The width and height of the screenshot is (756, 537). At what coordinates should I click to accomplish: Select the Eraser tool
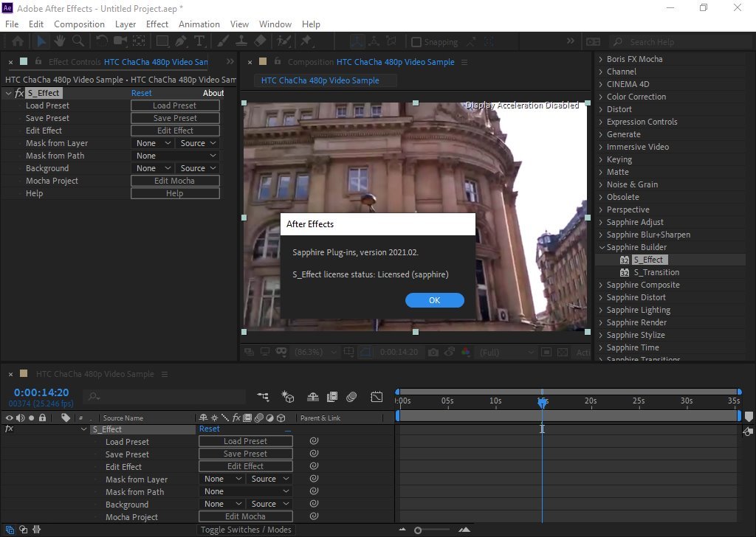click(260, 41)
